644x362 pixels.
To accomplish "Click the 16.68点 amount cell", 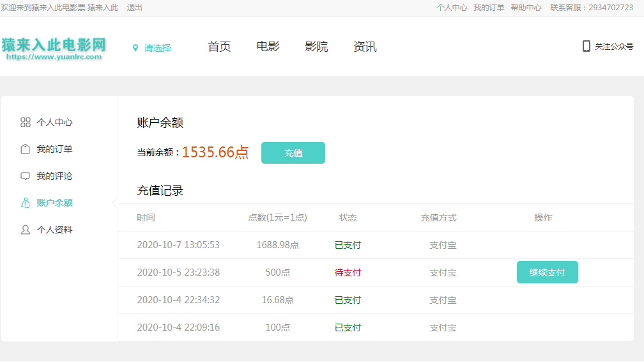I will [x=278, y=300].
